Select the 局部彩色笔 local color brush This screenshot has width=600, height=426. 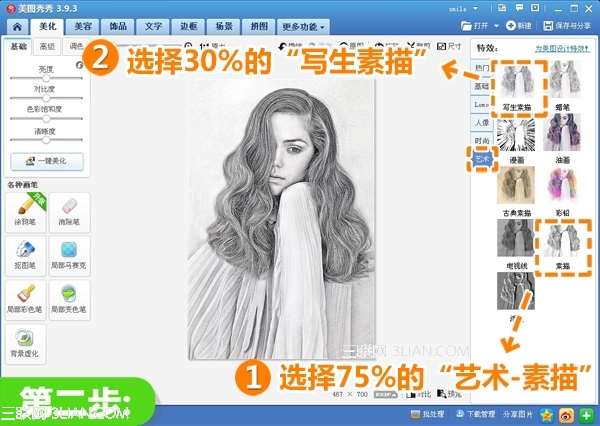25,300
